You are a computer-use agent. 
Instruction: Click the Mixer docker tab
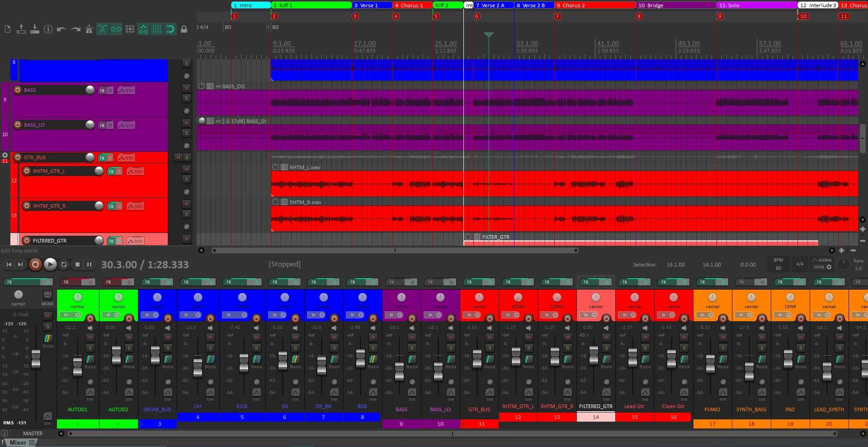click(x=21, y=442)
